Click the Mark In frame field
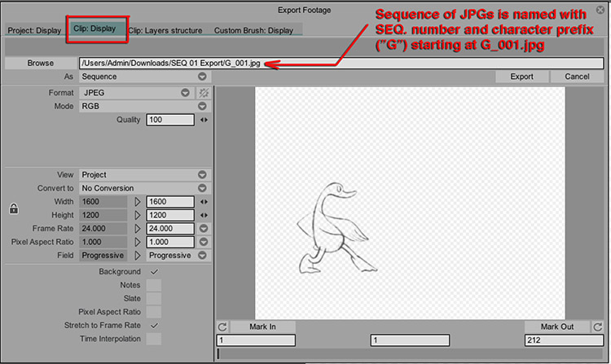Image resolution: width=611 pixels, height=364 pixels. 256,340
